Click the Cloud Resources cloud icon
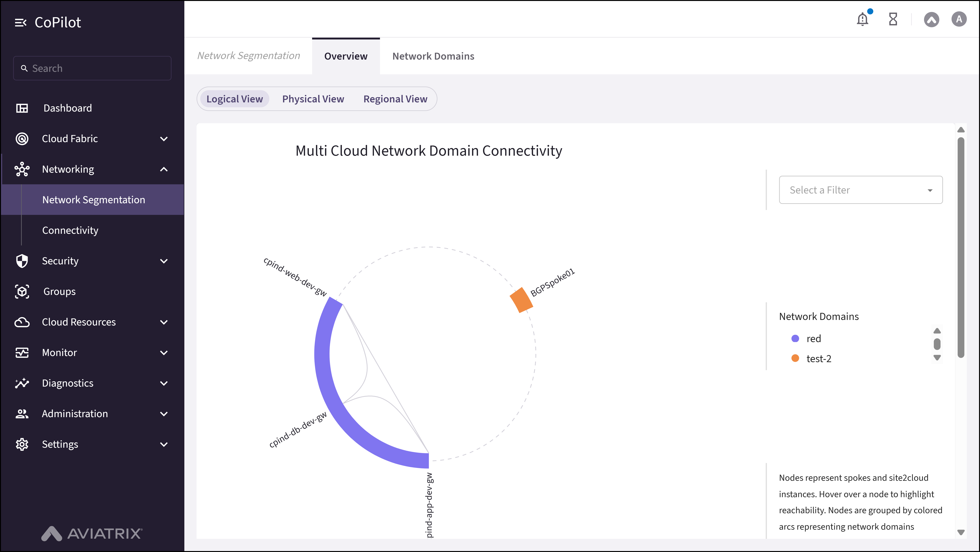Image resolution: width=980 pixels, height=552 pixels. (22, 322)
